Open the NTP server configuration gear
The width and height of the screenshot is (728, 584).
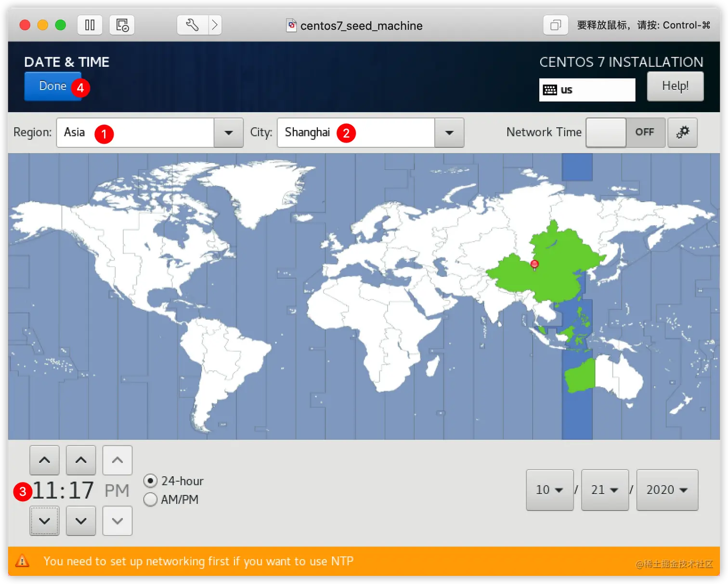(x=682, y=132)
